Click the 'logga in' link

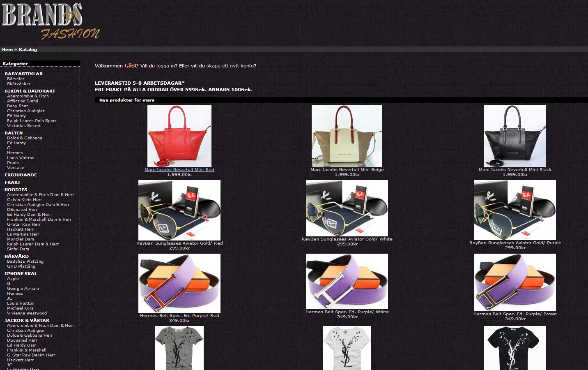click(x=165, y=66)
